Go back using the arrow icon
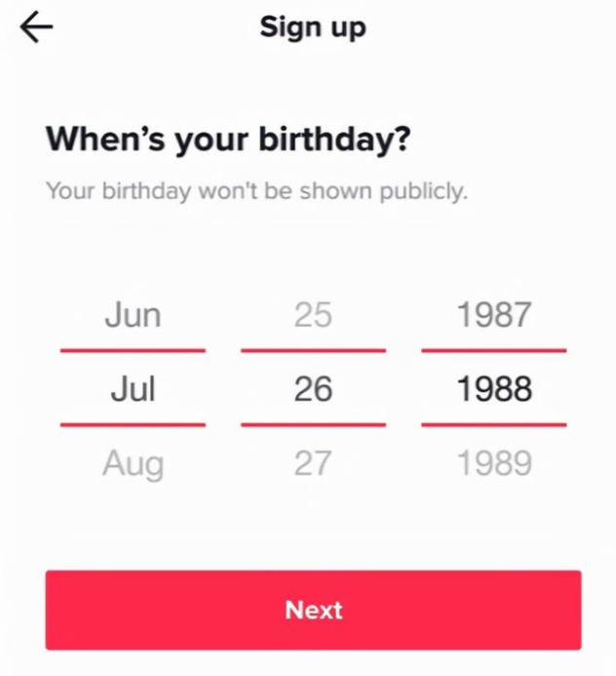 [x=36, y=28]
